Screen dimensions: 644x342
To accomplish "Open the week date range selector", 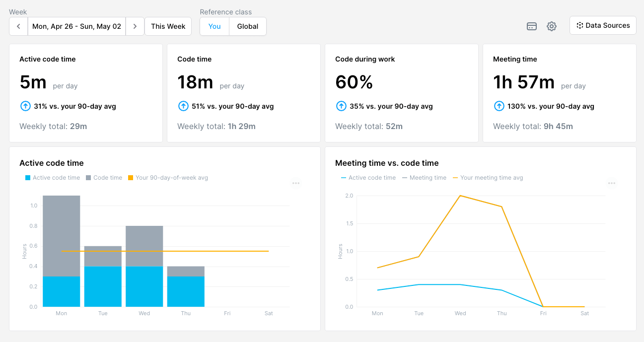I will coord(76,26).
